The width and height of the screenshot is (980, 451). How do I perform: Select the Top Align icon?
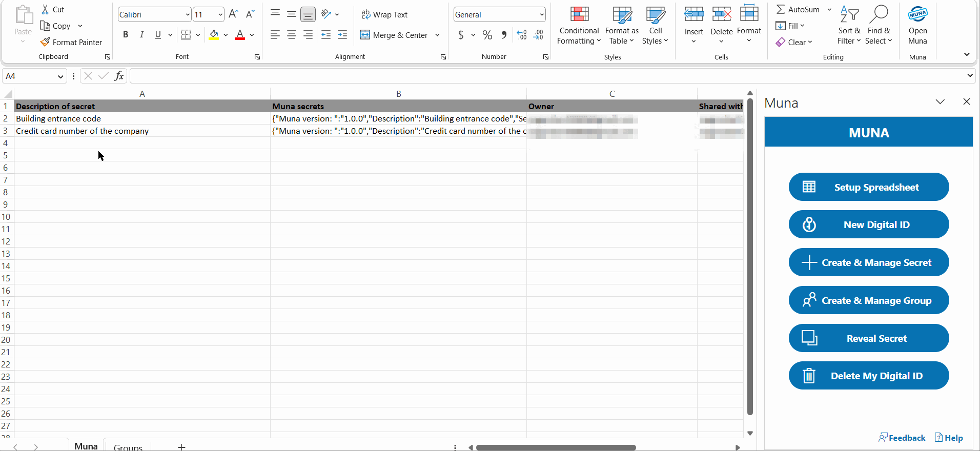click(x=275, y=14)
